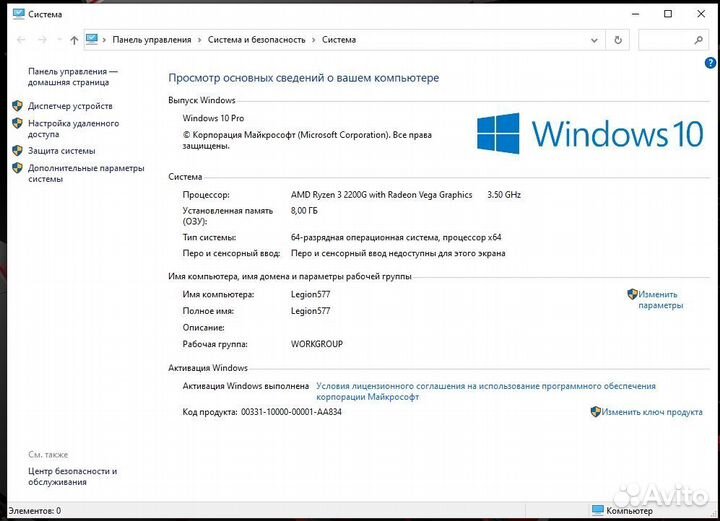
Task: Click the shield icon beside Защита системы
Action: coord(17,151)
